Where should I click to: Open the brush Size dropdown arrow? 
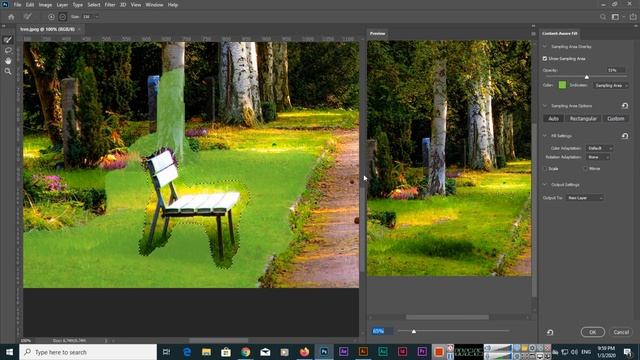coord(97,17)
